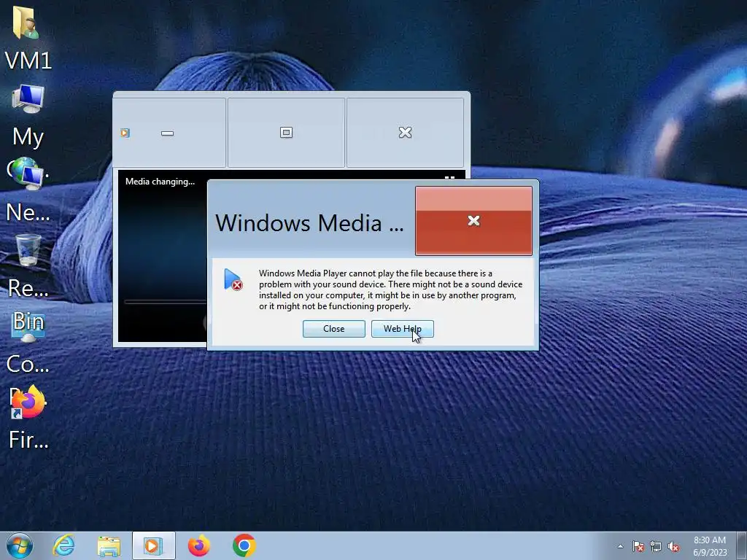Click the 'Media changing...' status text
The image size is (747, 560).
click(160, 182)
